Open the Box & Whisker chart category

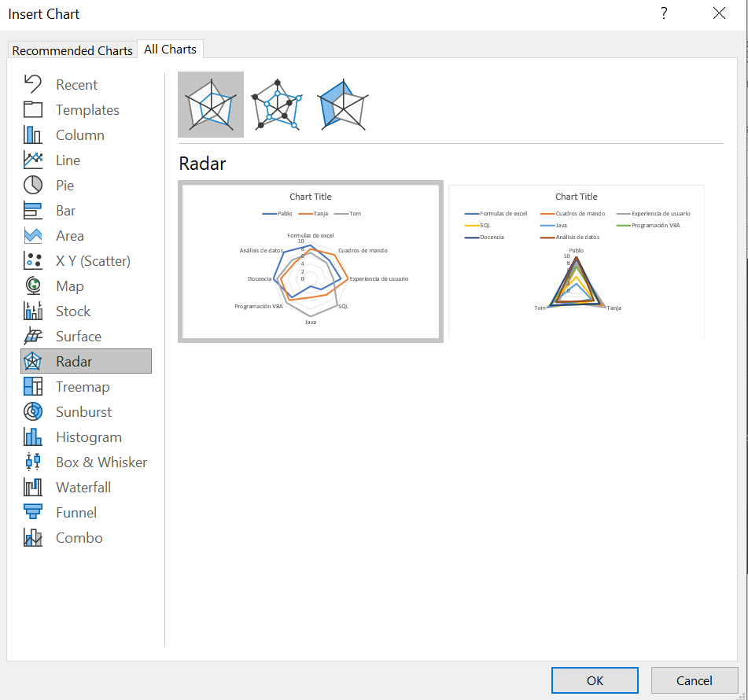click(87, 462)
